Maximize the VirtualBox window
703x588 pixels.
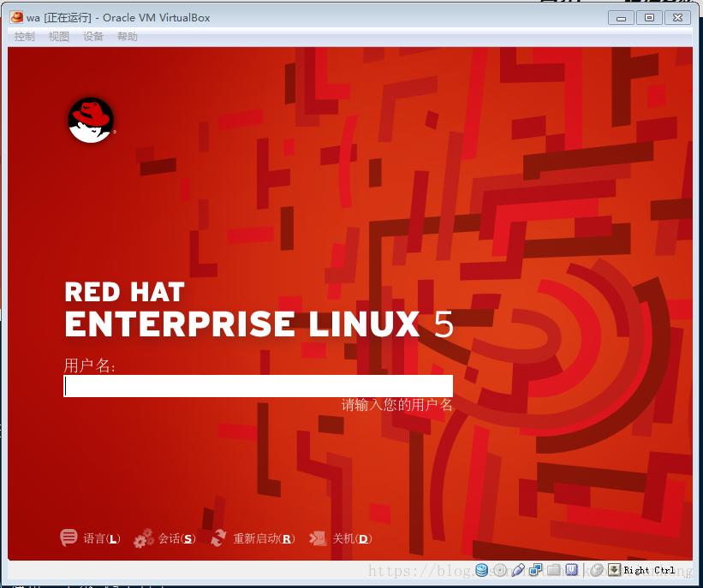649,18
